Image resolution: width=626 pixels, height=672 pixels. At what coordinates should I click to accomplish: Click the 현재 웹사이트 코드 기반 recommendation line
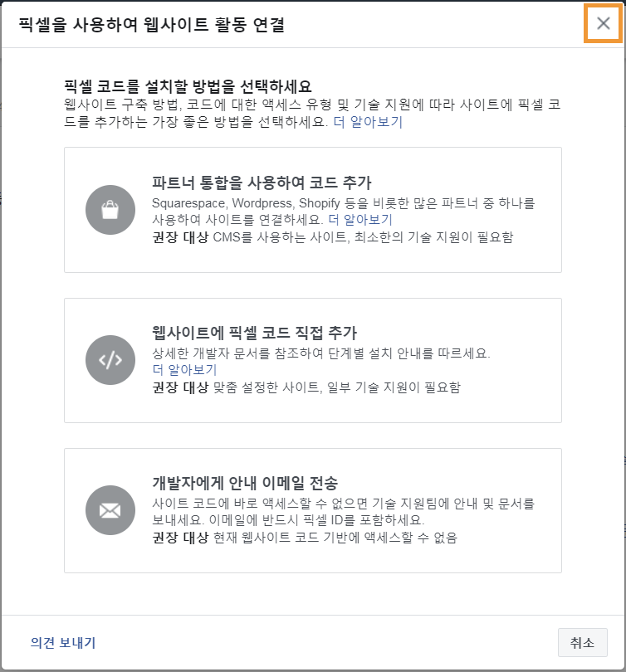point(305,537)
